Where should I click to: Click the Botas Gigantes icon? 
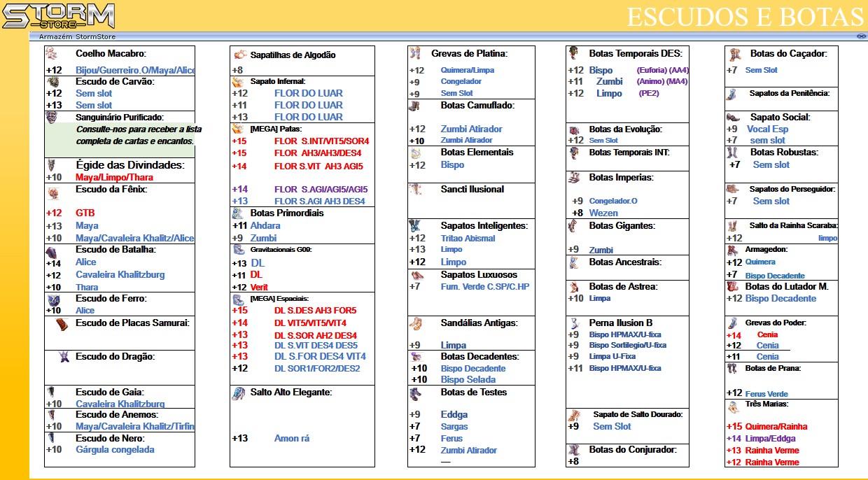[x=574, y=226]
